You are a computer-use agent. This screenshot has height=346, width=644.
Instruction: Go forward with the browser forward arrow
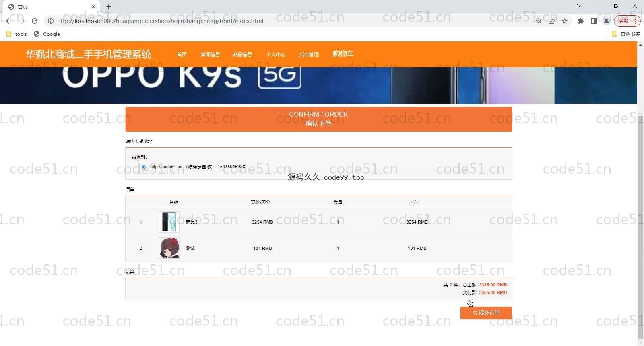[x=22, y=21]
